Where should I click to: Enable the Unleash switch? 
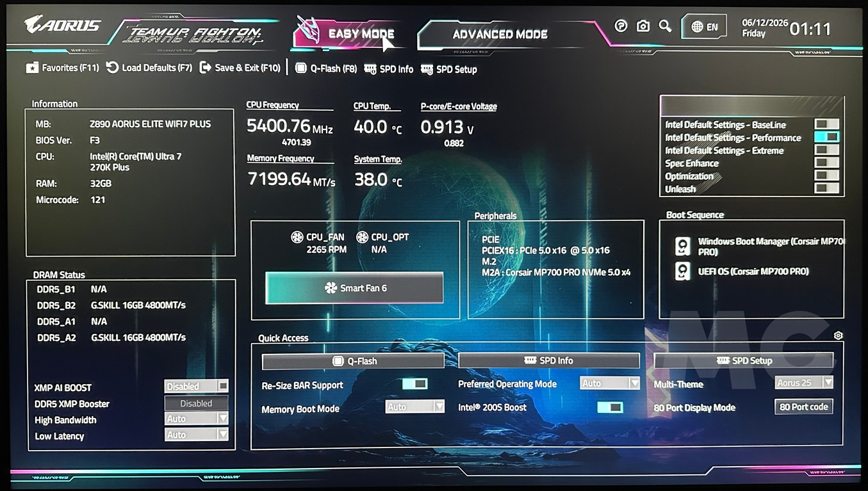pyautogui.click(x=826, y=188)
